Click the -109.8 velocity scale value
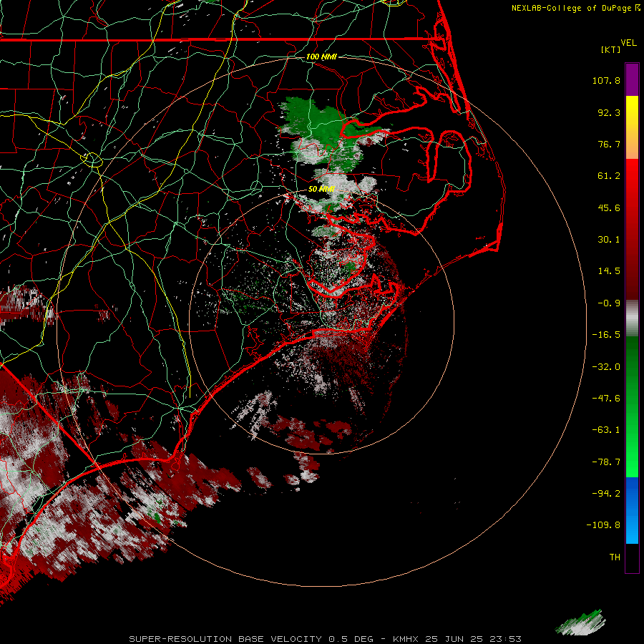 pos(603,525)
